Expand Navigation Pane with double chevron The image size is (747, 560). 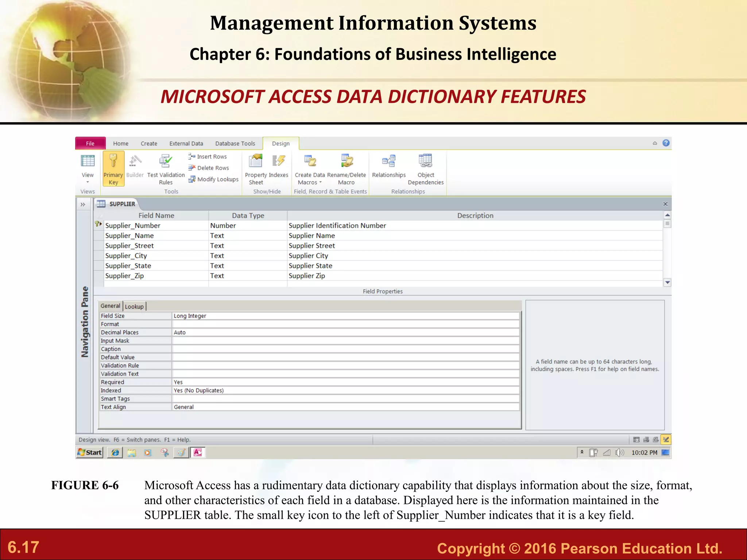click(x=83, y=204)
